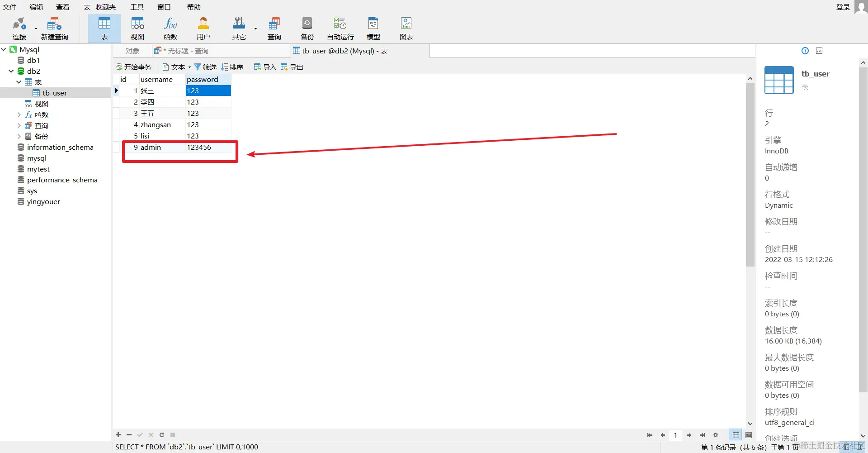Screen dimensions: 868x453
Task: Switch to grid view
Action: coord(736,435)
